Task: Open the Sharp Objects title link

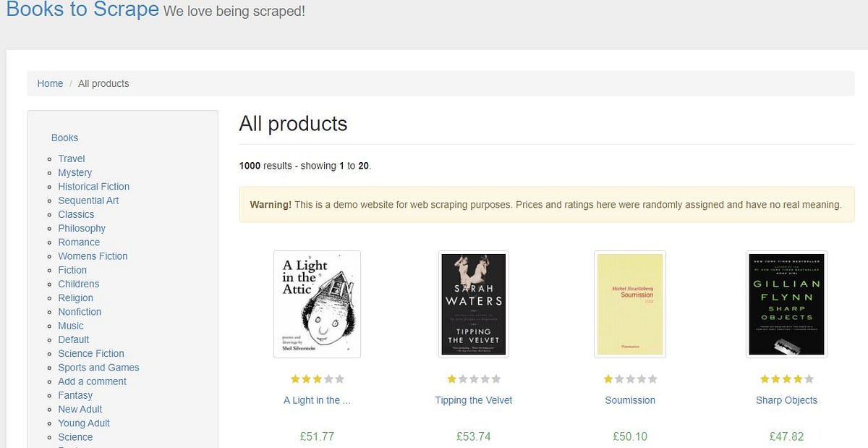Action: click(786, 400)
